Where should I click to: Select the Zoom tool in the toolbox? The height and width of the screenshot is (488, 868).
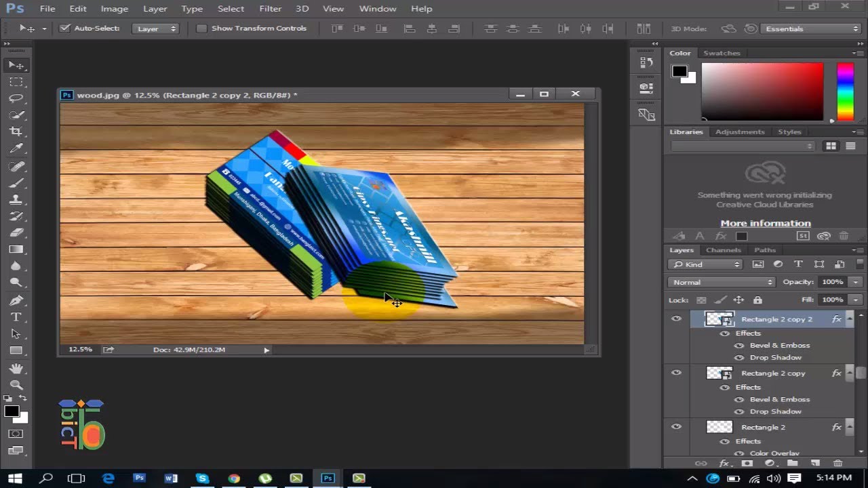[16, 385]
